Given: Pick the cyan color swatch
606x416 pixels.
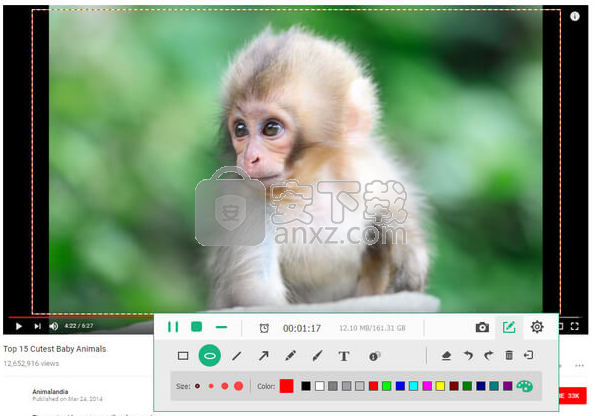Looking at the screenshot, I should click(414, 386).
